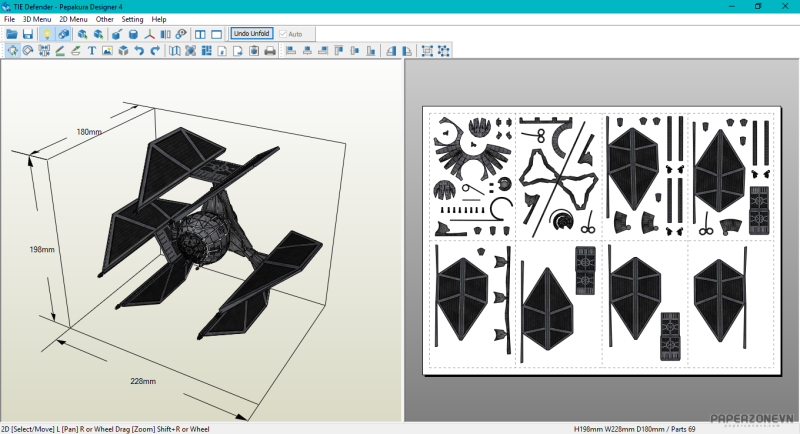Toggle the light bulb lighting icon
800x434 pixels.
[x=46, y=34]
